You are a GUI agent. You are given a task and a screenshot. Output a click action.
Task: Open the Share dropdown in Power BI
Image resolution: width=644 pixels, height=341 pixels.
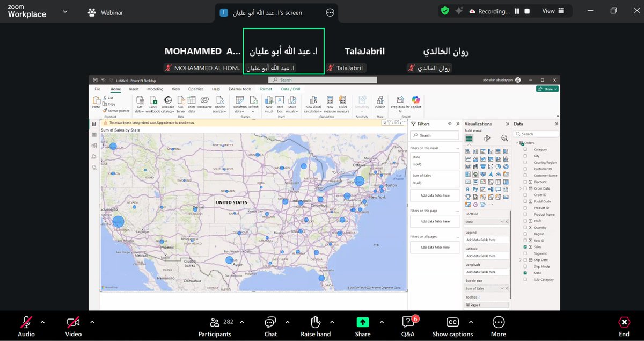(x=548, y=89)
